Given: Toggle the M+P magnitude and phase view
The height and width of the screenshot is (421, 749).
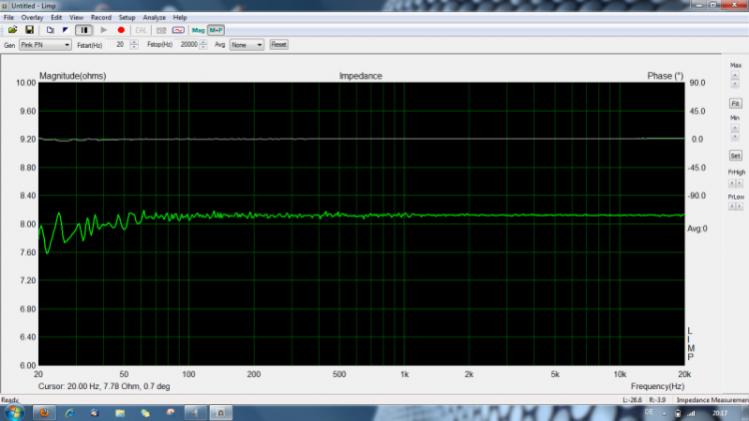Looking at the screenshot, I should (214, 30).
